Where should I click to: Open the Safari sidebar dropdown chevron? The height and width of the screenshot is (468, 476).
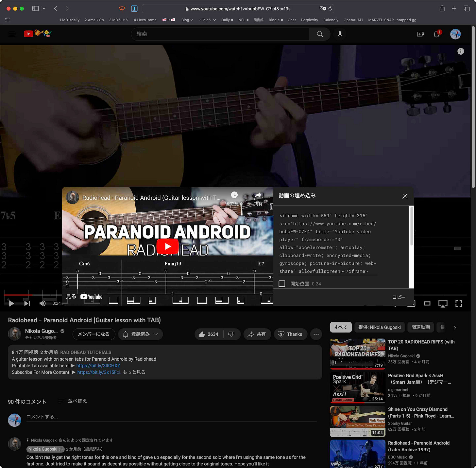click(44, 9)
